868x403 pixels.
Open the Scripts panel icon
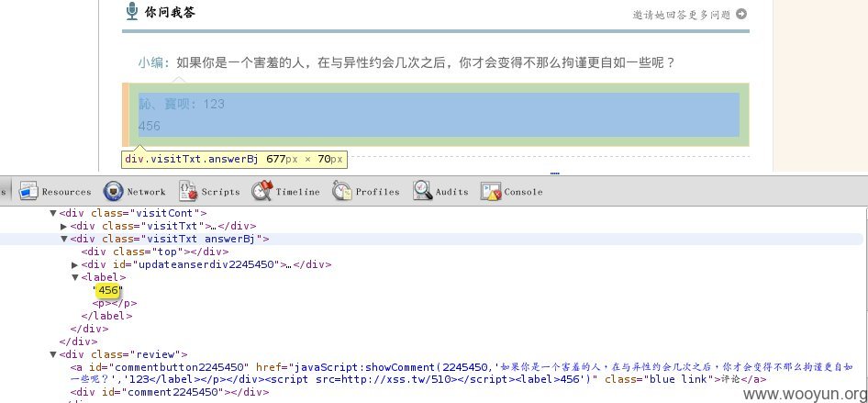pyautogui.click(x=188, y=191)
